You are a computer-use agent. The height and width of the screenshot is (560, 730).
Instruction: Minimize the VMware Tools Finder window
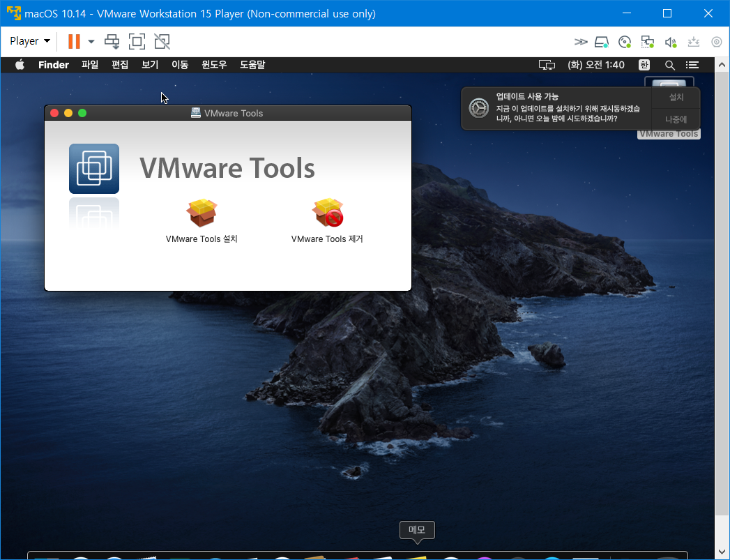pos(68,113)
